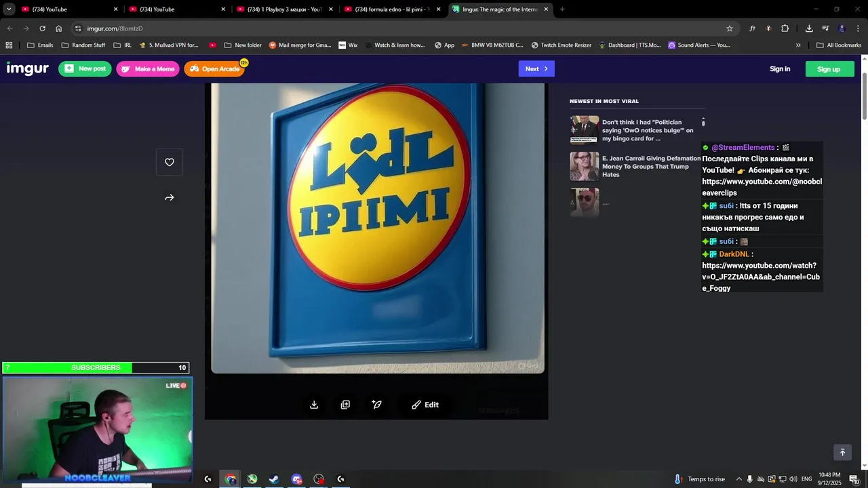This screenshot has width=868, height=488.
Task: Open the media controls icon in toolbar
Action: (825, 28)
